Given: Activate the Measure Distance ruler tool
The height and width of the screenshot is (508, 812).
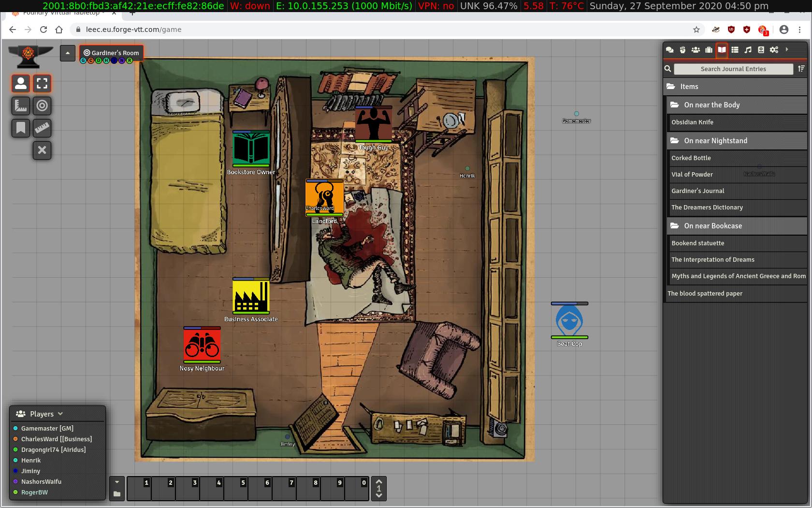Looking at the screenshot, I should 42,128.
